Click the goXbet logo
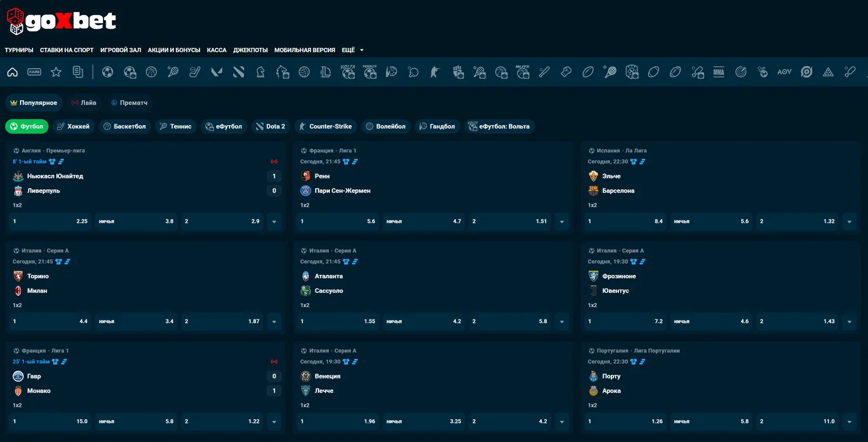868x442 pixels. (x=61, y=21)
